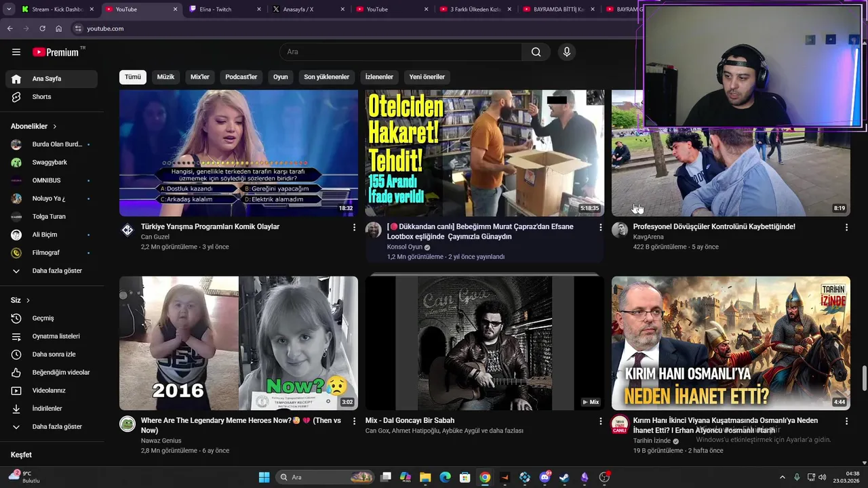Screen dimensions: 868x488
Task: Select the Oyun filter chip
Action: click(281, 77)
